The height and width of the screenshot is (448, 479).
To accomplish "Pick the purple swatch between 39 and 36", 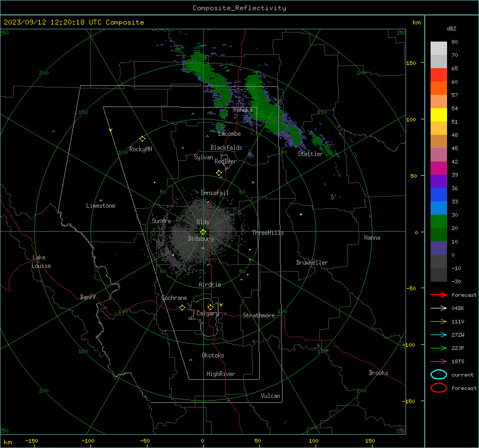I will click(439, 182).
